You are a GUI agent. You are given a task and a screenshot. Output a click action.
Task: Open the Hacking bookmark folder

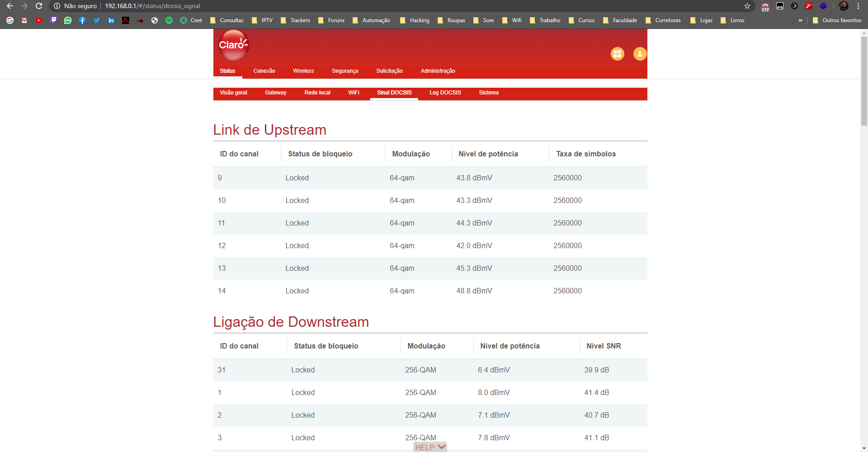tap(415, 20)
